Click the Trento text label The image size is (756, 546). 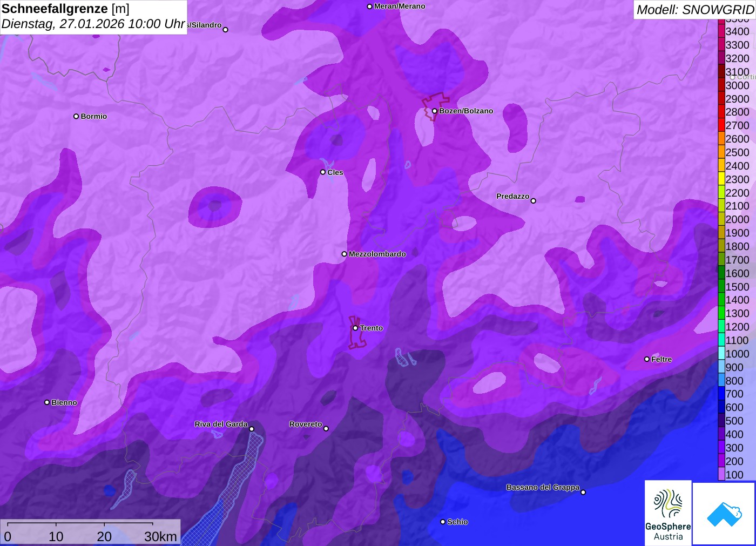(x=372, y=328)
